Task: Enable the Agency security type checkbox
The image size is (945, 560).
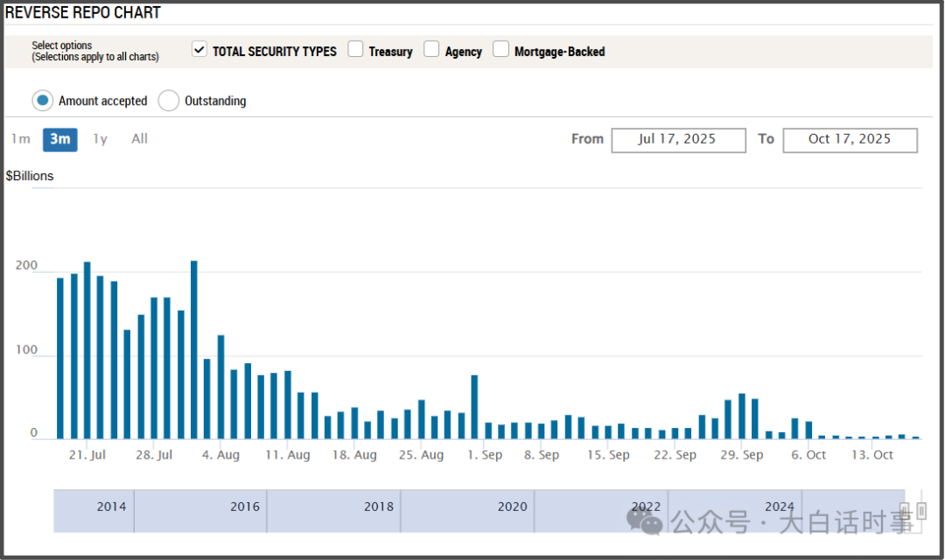Action: pyautogui.click(x=431, y=50)
